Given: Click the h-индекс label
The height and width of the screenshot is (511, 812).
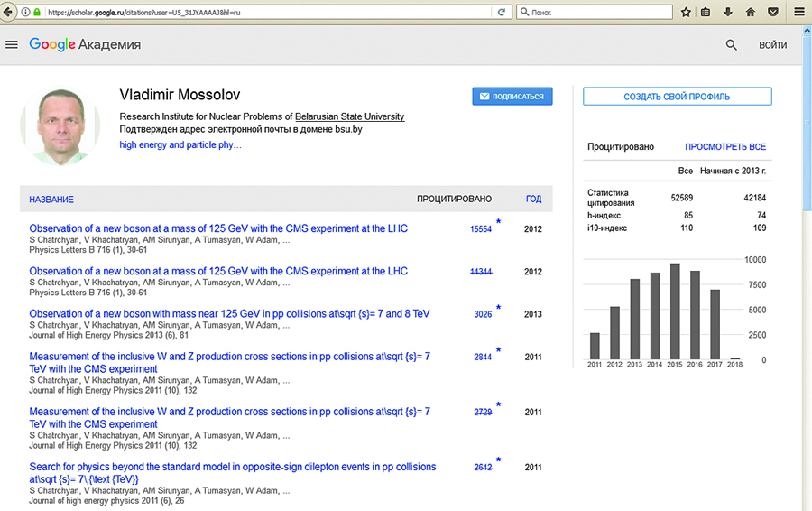Looking at the screenshot, I should (604, 216).
